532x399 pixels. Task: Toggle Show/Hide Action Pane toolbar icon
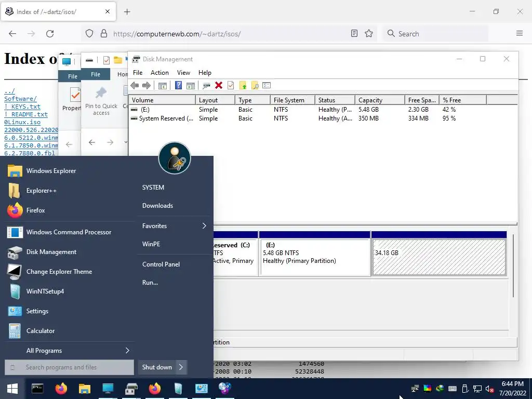tap(191, 86)
